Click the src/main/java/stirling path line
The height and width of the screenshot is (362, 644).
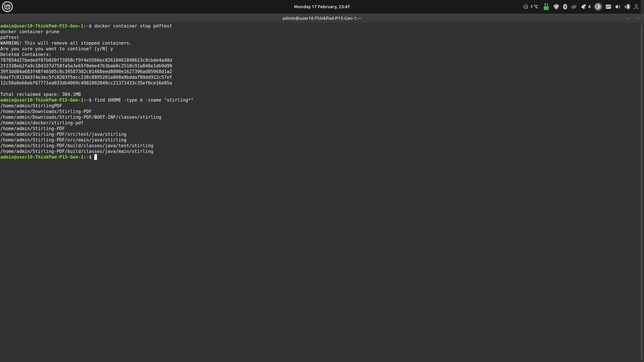[x=63, y=140]
